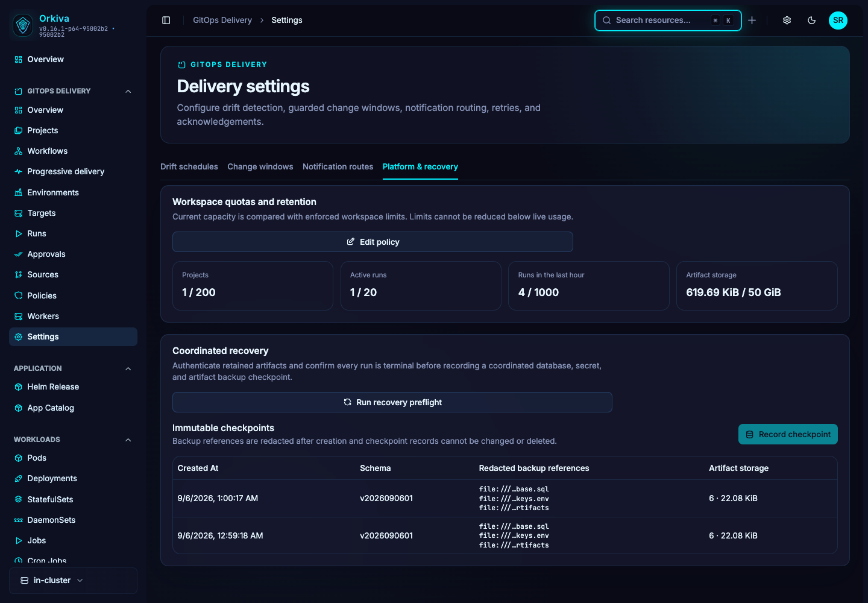The image size is (868, 603).
Task: Select the Platform & recovery tab
Action: click(x=420, y=166)
